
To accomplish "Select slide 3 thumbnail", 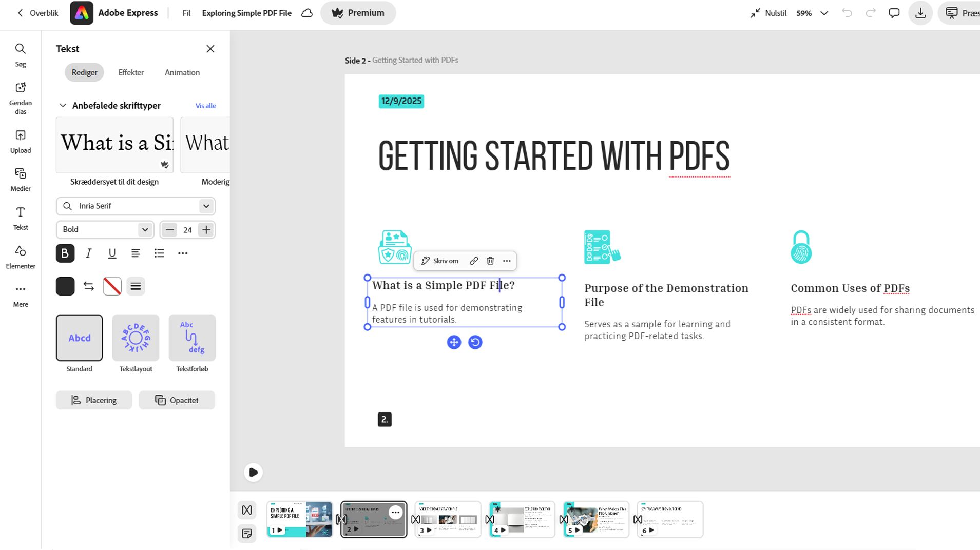I will (448, 519).
